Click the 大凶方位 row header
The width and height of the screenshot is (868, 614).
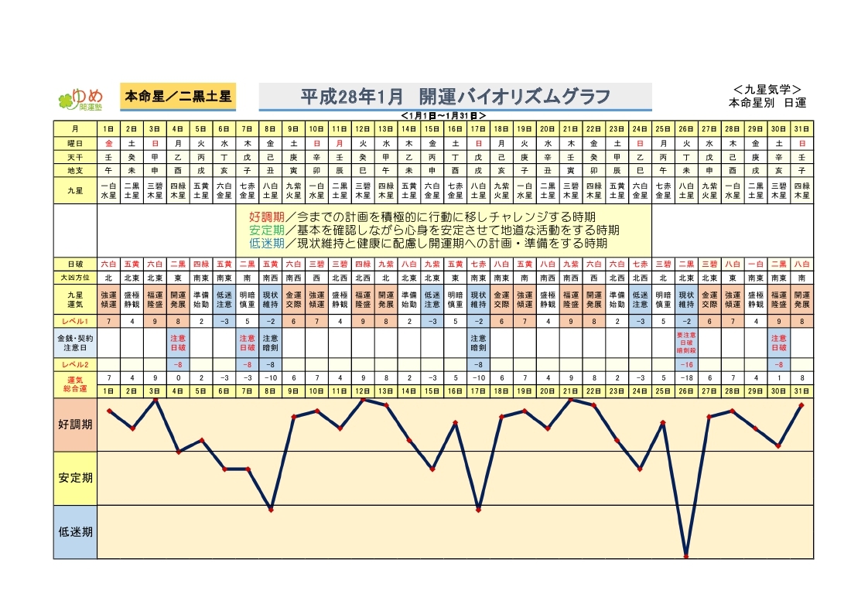75,276
